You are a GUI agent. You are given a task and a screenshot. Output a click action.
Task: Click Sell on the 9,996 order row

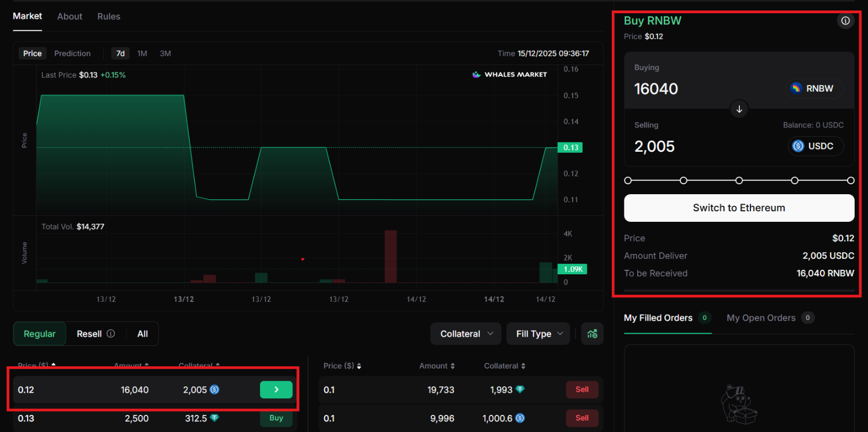click(582, 418)
